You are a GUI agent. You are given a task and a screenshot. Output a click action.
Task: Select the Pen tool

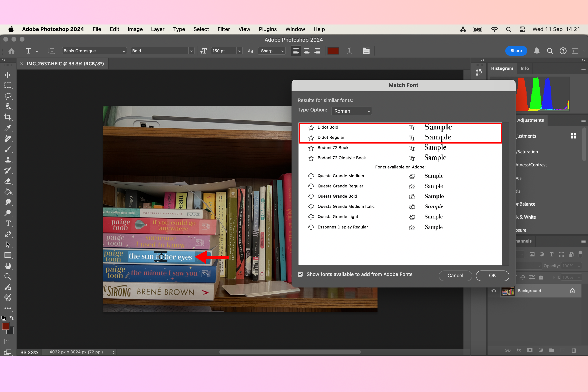(8, 234)
